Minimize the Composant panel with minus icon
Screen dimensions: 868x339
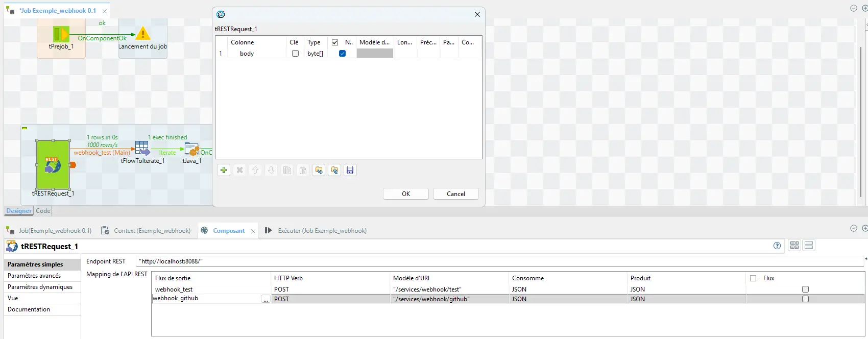pyautogui.click(x=854, y=228)
